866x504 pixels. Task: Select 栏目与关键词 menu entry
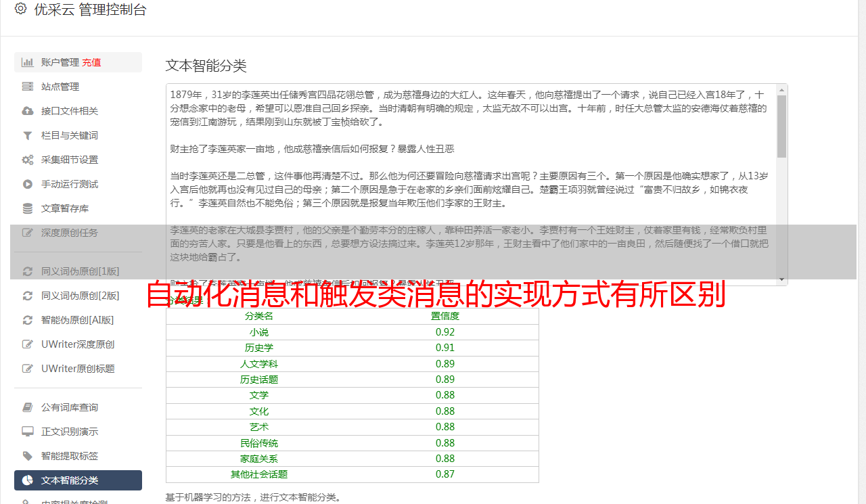click(x=78, y=135)
